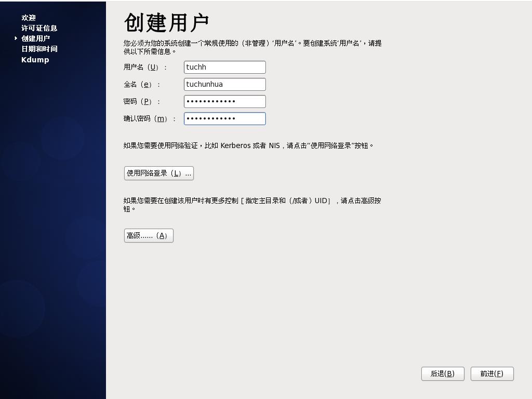
Task: Select 创建用户 step in the sidebar
Action: [35, 38]
